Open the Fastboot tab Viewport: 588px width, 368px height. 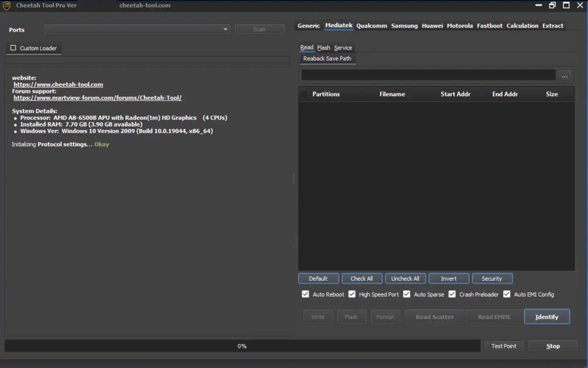point(489,26)
